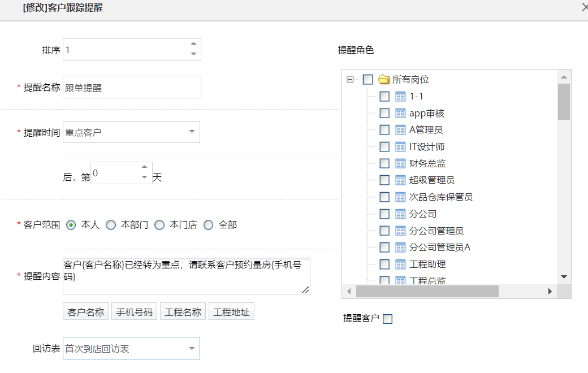Click the table icon next to app审核
The image size is (588, 373).
401,114
